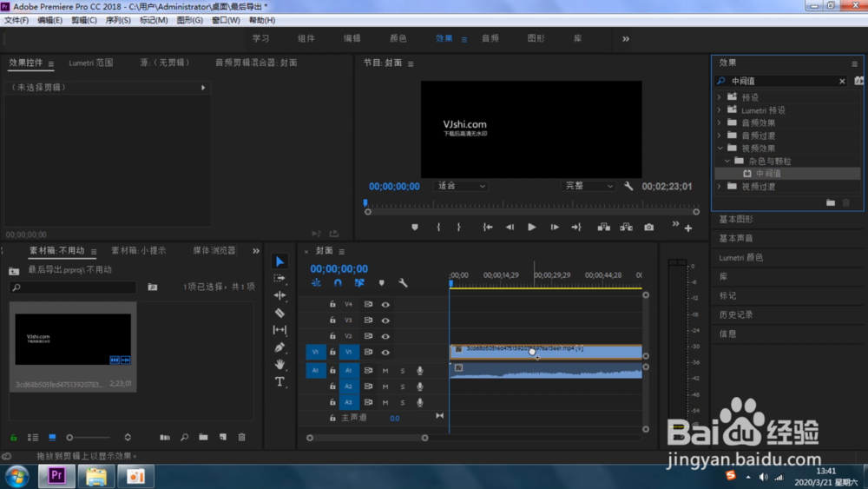The image size is (868, 489).
Task: Select the Pen tool
Action: [279, 347]
